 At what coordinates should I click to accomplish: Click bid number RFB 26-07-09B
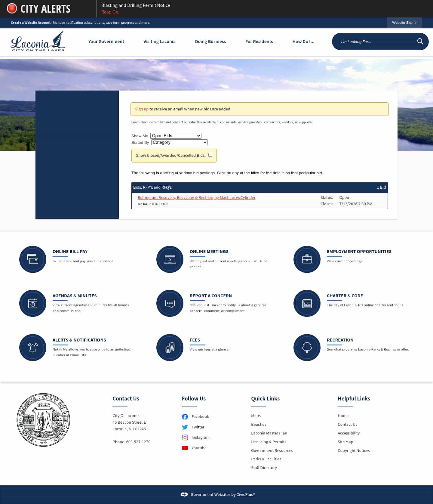click(x=158, y=204)
